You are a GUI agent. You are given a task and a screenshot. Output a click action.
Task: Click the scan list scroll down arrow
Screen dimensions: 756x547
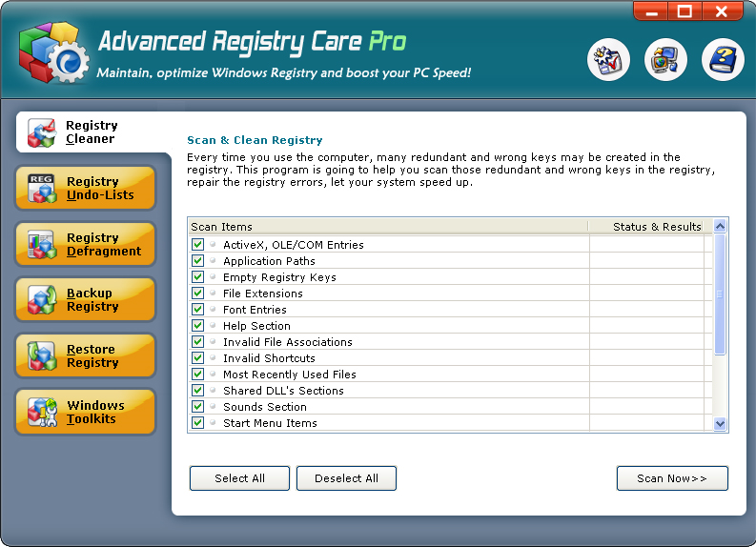(720, 424)
